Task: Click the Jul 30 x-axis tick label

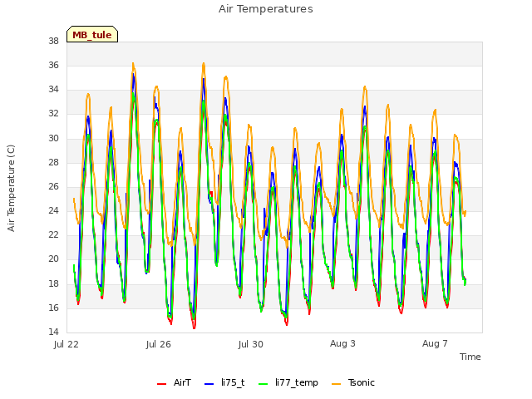Action: click(251, 344)
